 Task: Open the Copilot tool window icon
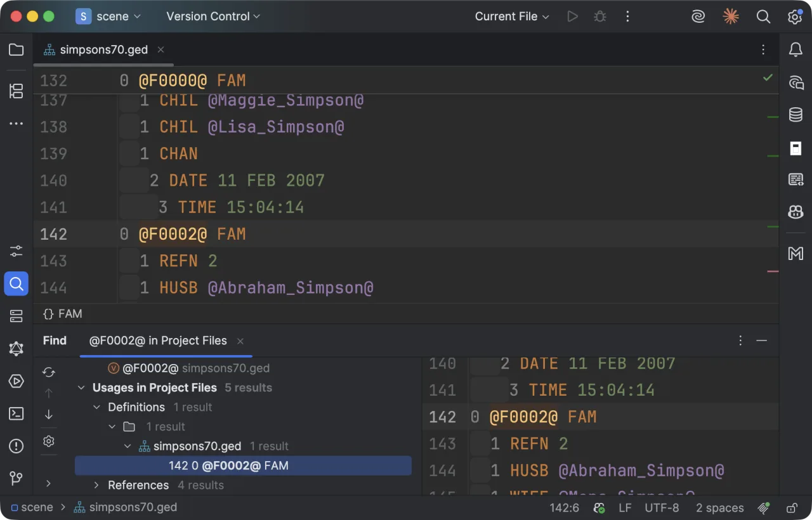coord(796,212)
